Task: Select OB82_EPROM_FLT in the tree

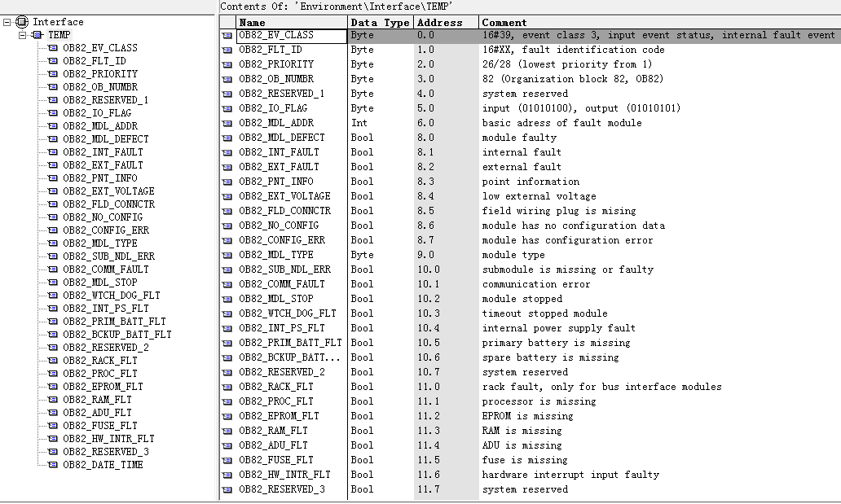Action: click(x=103, y=387)
